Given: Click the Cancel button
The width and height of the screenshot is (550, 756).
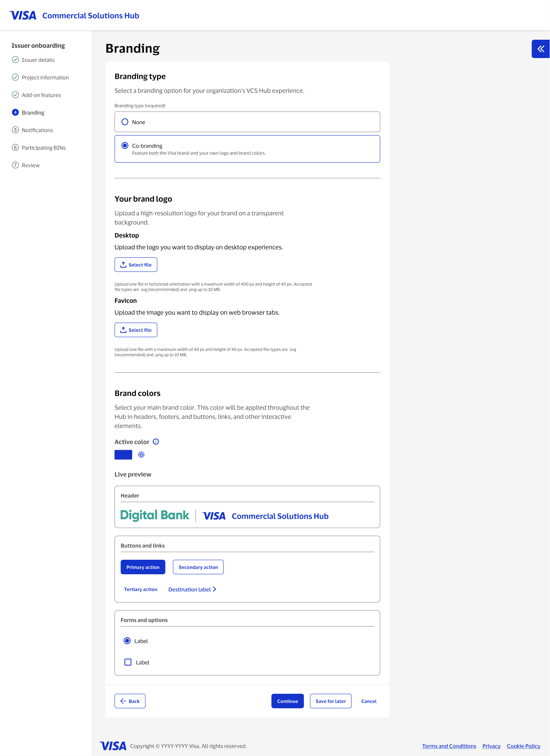Looking at the screenshot, I should [x=369, y=701].
